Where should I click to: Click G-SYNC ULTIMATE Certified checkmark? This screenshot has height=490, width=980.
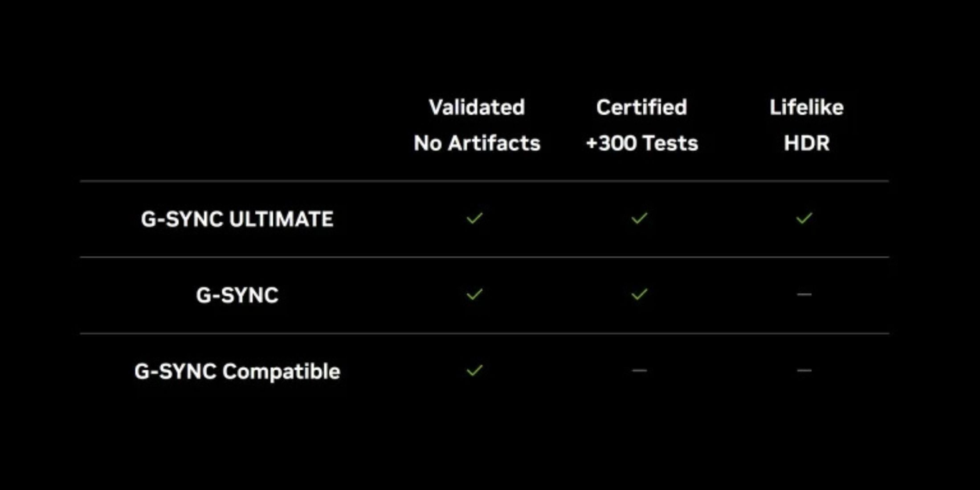click(x=639, y=218)
